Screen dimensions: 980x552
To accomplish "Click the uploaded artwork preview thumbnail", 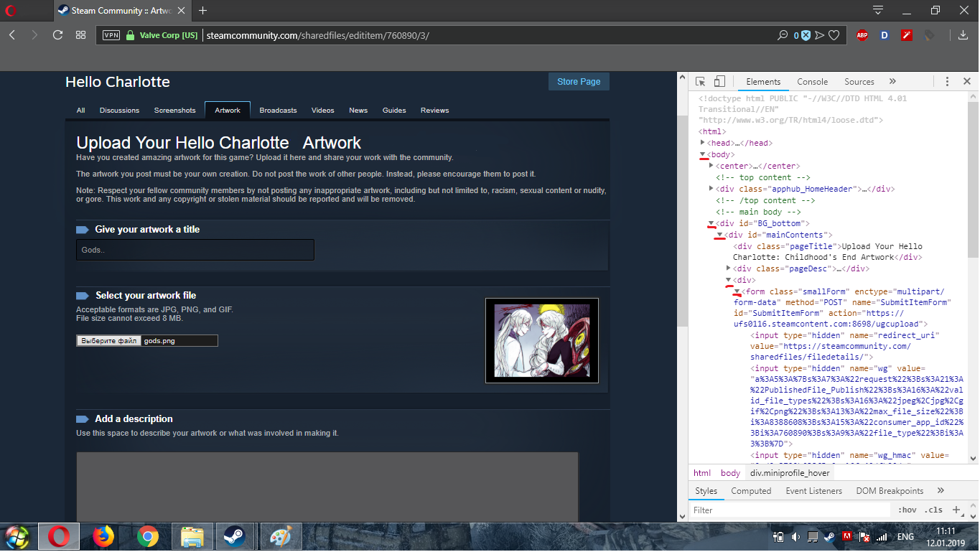I will [x=542, y=340].
